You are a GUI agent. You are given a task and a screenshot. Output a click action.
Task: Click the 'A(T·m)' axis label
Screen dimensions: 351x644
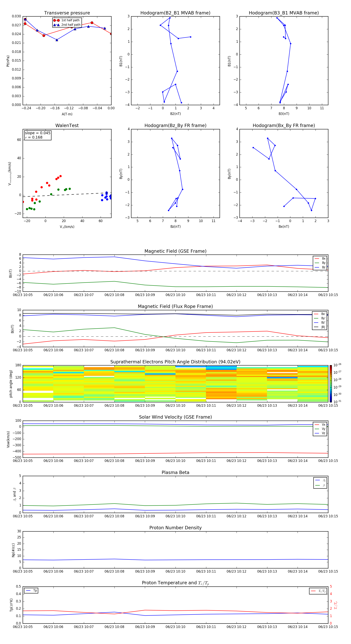click(x=67, y=114)
